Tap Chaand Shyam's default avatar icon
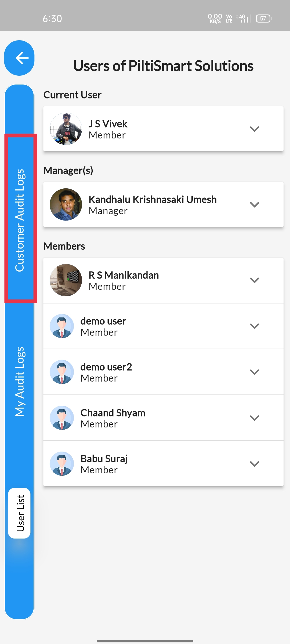Image resolution: width=290 pixels, height=644 pixels. click(x=62, y=418)
